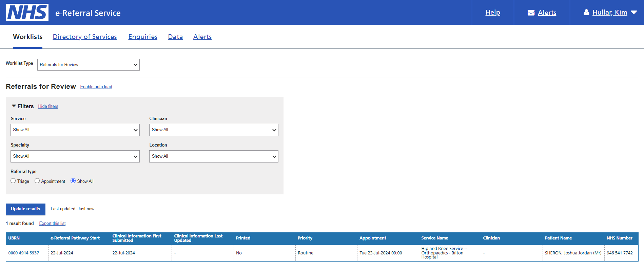Expand the Service filter dropdown
The height and width of the screenshot is (269, 644).
point(75,130)
